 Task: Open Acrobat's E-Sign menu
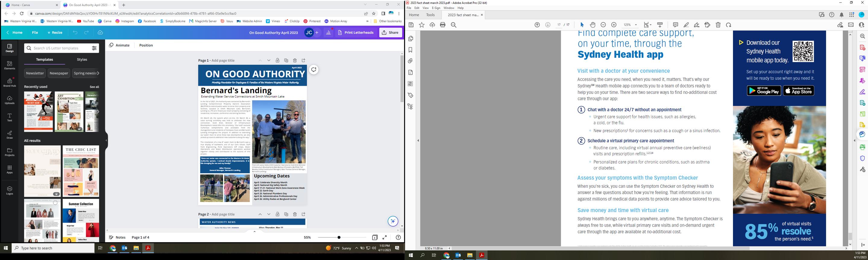436,8
